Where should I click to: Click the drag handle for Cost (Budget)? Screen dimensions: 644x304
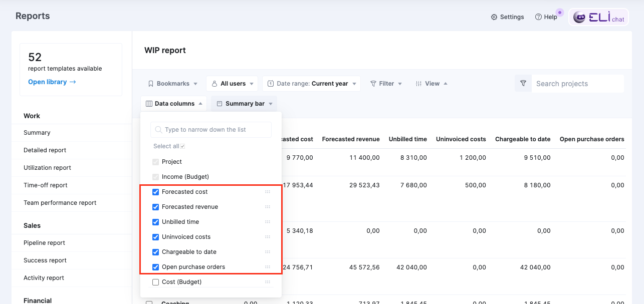(268, 282)
